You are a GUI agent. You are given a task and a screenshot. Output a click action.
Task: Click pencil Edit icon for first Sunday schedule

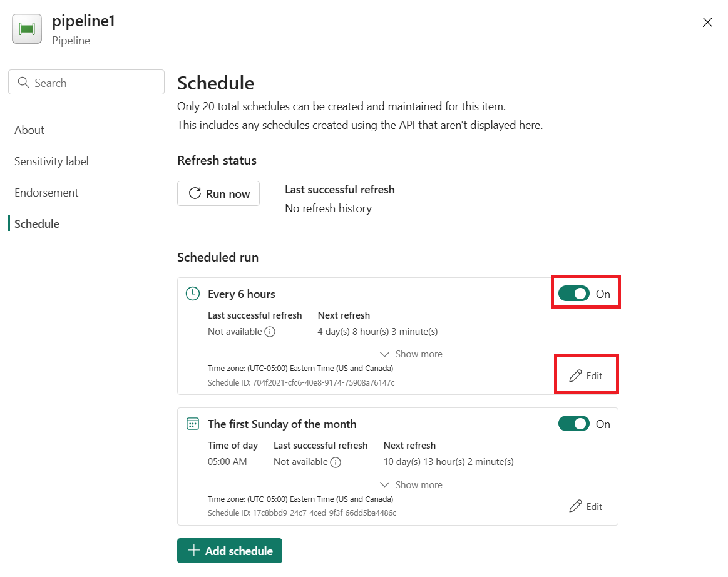pyautogui.click(x=576, y=506)
